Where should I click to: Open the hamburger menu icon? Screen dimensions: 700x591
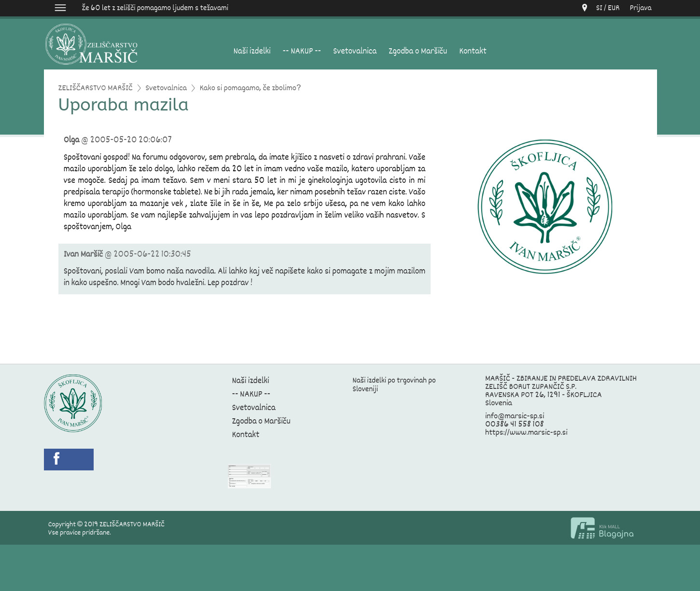click(x=60, y=8)
